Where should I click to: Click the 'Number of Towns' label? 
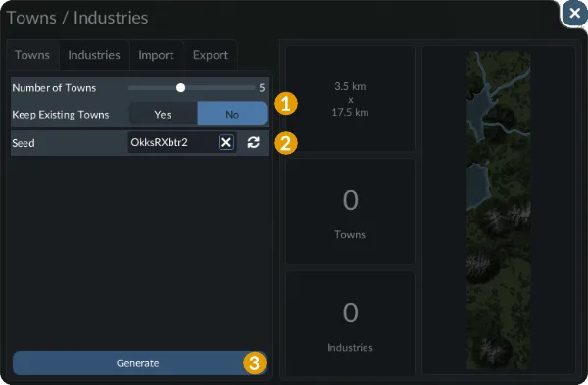pyautogui.click(x=54, y=88)
